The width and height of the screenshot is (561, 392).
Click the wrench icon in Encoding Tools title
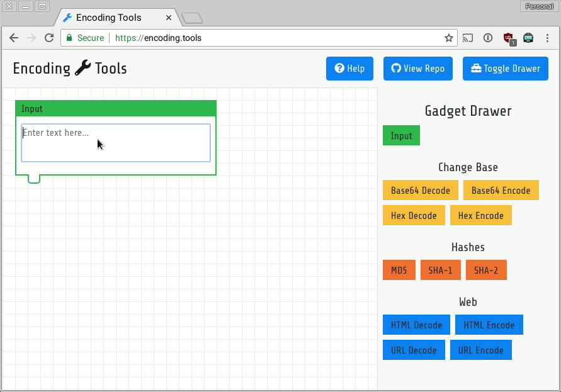pos(82,68)
